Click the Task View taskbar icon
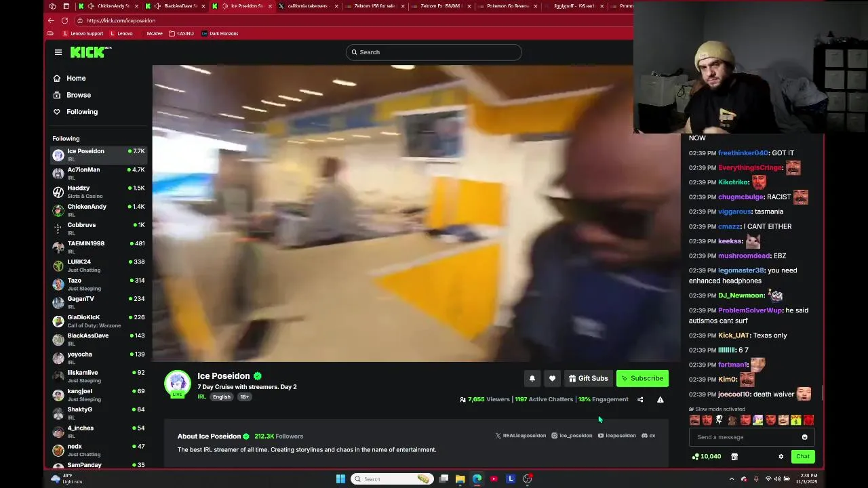The height and width of the screenshot is (488, 868). [x=443, y=479]
